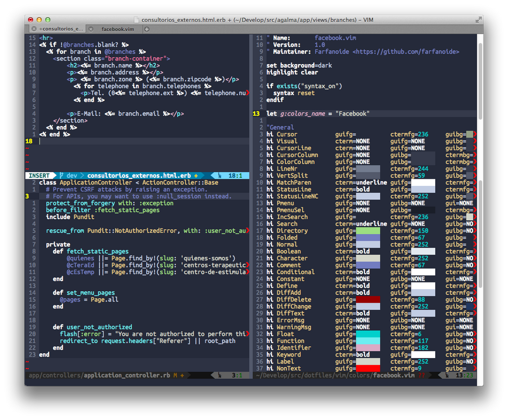508x420 pixels.
Task: Click the GitHub farfanoide URL in Maintainer line
Action: [406, 52]
